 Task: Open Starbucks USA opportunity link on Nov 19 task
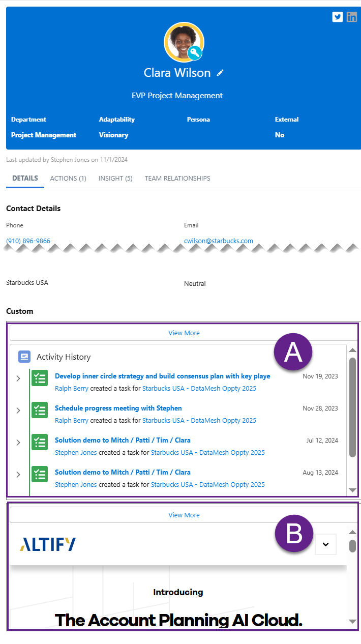[x=199, y=389]
